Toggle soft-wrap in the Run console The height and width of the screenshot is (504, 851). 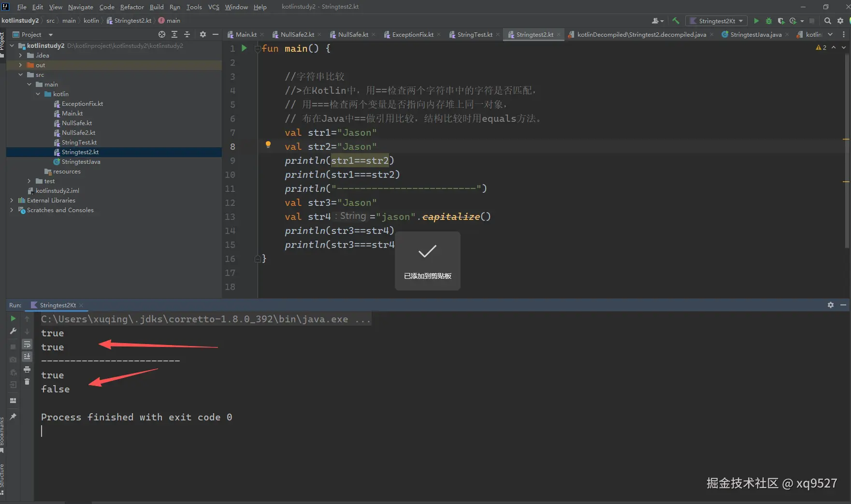pos(27,345)
